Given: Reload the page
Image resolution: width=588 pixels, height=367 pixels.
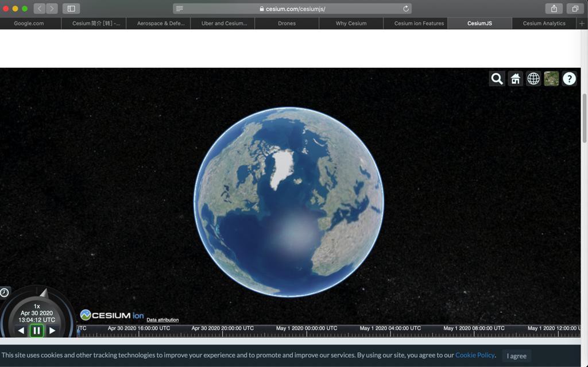Looking at the screenshot, I should 406,8.
